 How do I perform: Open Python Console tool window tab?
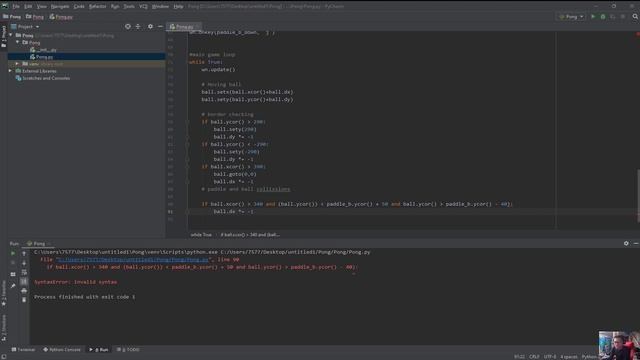(x=62, y=350)
